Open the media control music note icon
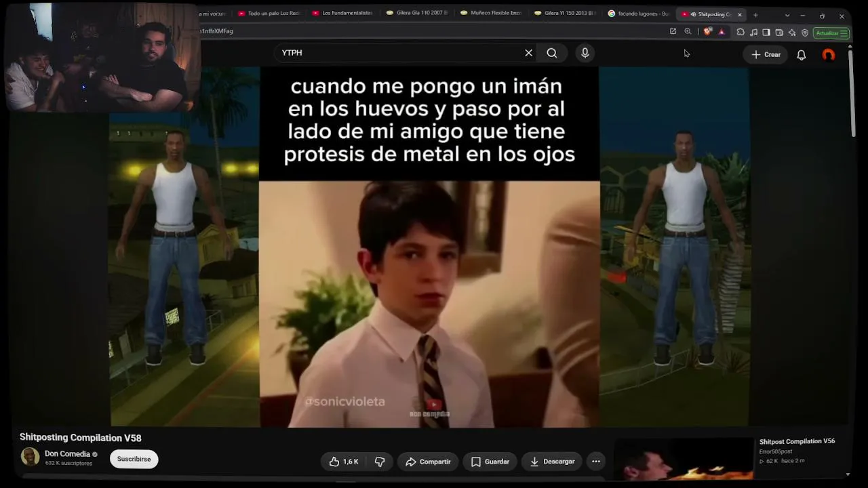The height and width of the screenshot is (488, 868). click(x=753, y=32)
